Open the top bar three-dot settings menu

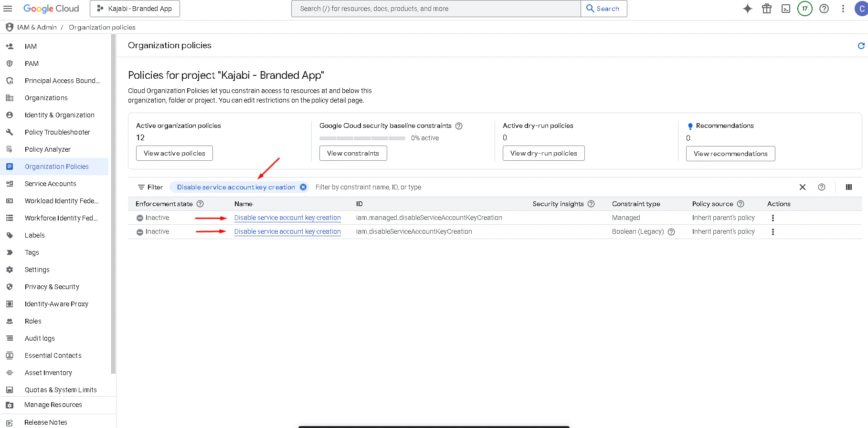(843, 9)
